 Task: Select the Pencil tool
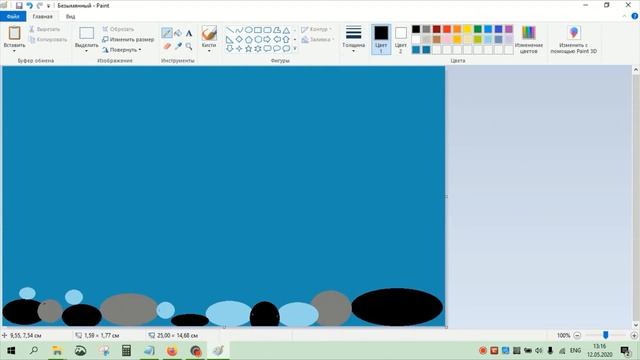pyautogui.click(x=167, y=33)
